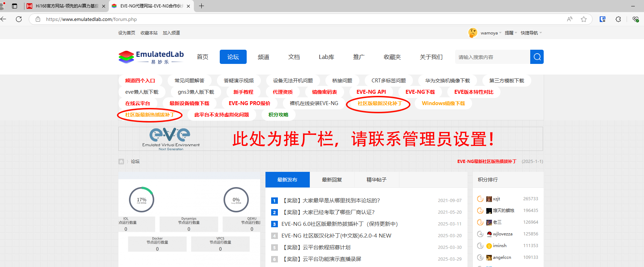This screenshot has width=644, height=267.
Task: Open the 社区版最新汉化补丁 tag
Action: (380, 103)
